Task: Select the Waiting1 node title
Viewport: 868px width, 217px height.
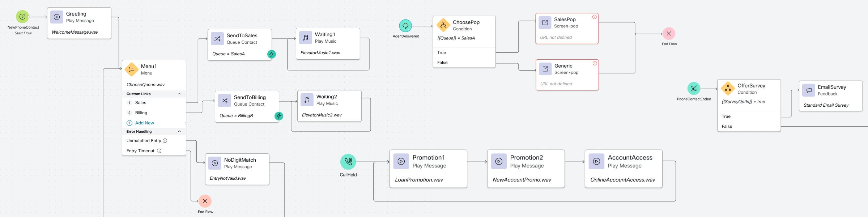Action: [x=325, y=34]
